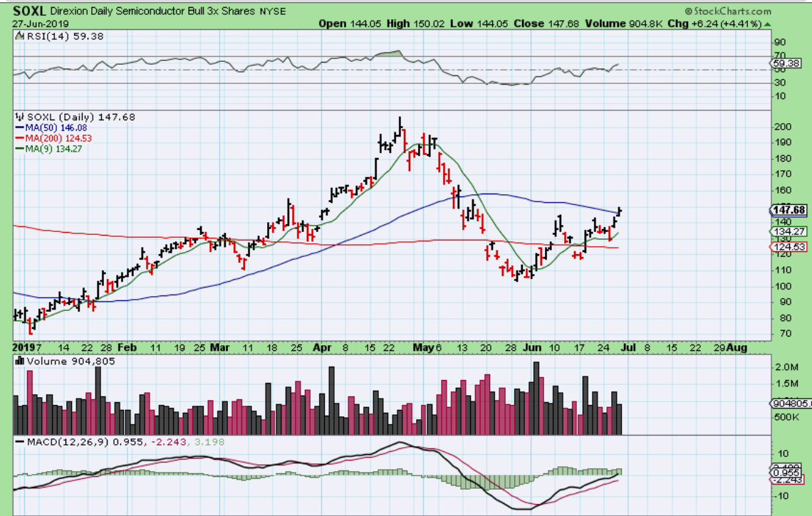812x516 pixels.
Task: Click the Open 144.05 value
Action: pyautogui.click(x=350, y=23)
